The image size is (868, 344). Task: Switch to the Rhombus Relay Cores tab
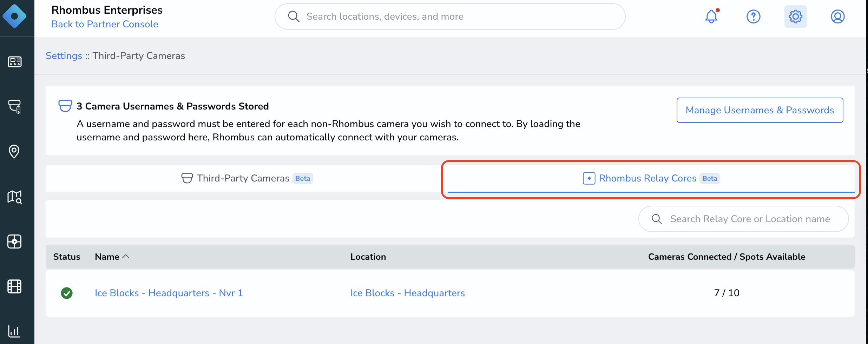click(x=648, y=178)
